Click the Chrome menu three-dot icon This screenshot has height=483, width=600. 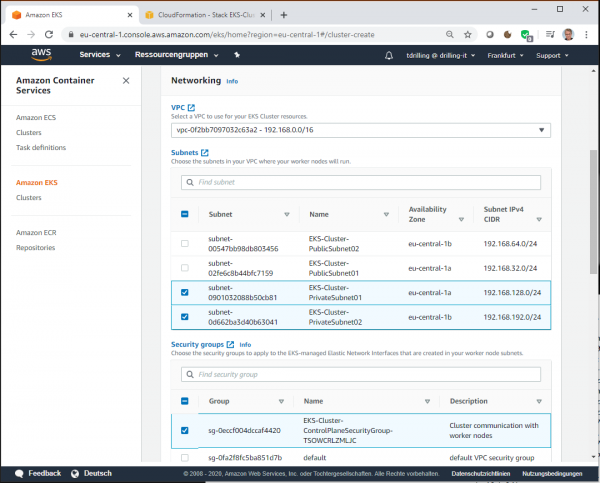pyautogui.click(x=586, y=34)
